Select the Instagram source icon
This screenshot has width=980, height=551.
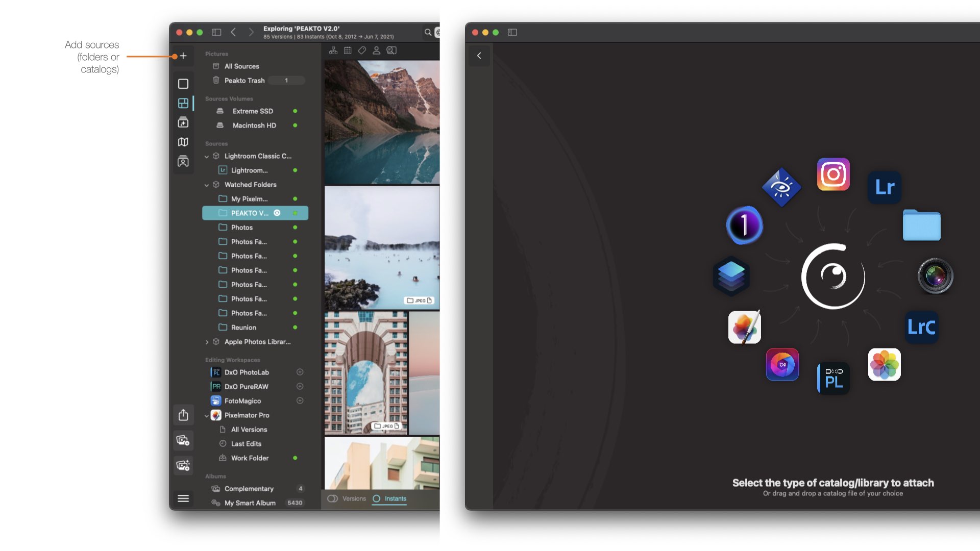point(833,174)
